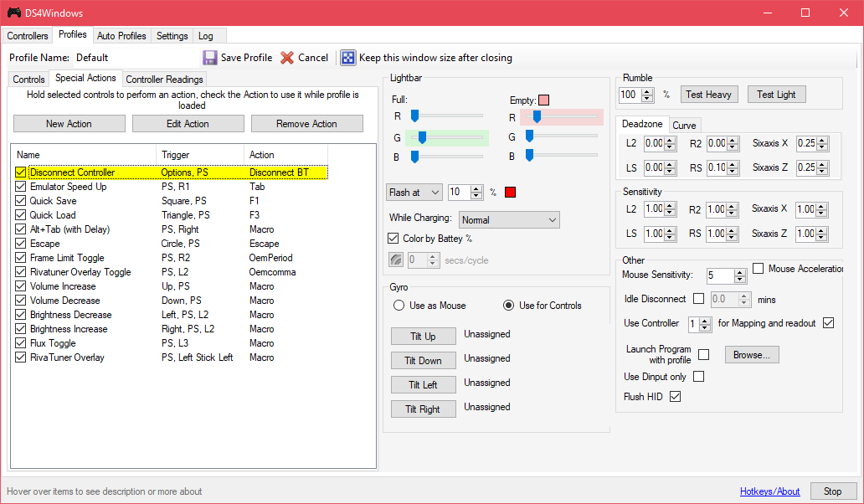Click the Empty color pink swatch
864x504 pixels.
[544, 100]
